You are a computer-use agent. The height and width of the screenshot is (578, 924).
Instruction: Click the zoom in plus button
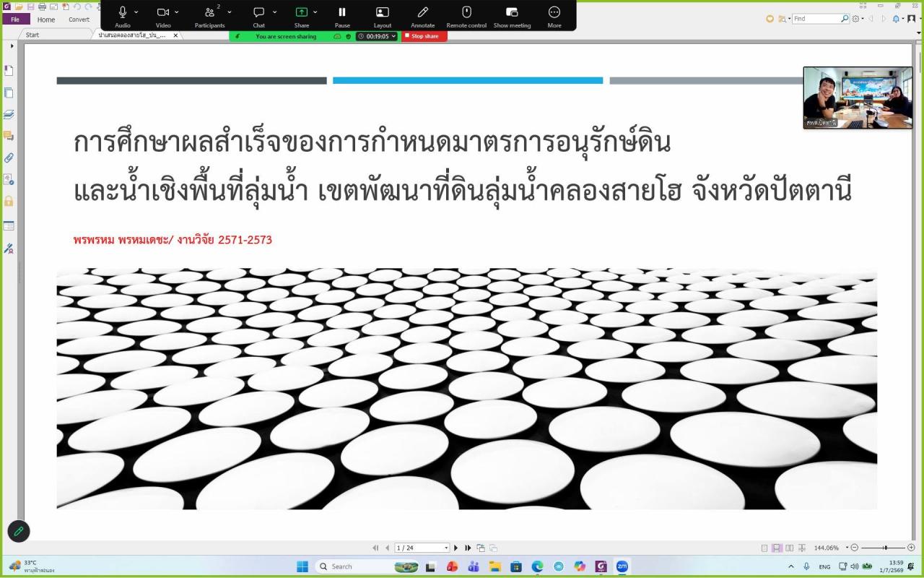click(x=911, y=548)
